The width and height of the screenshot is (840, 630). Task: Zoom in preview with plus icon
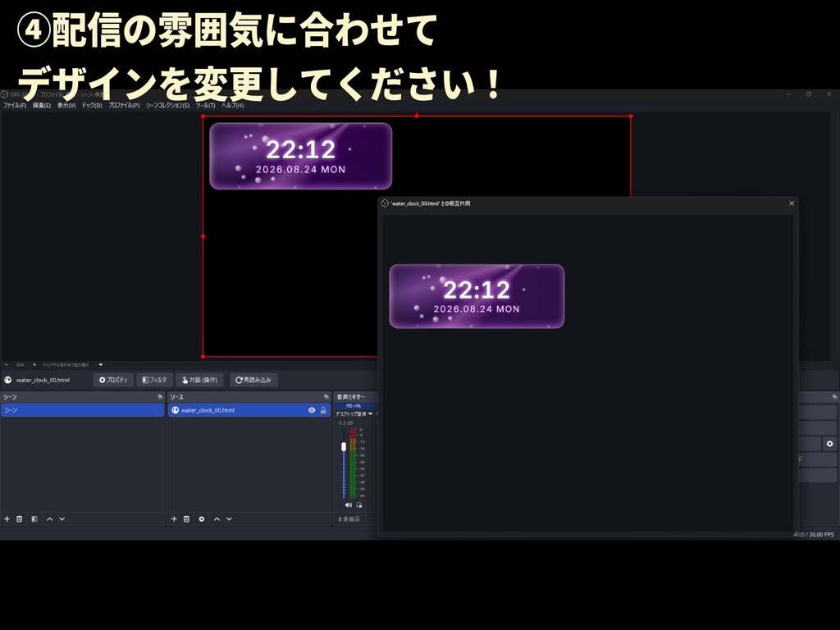tap(34, 365)
